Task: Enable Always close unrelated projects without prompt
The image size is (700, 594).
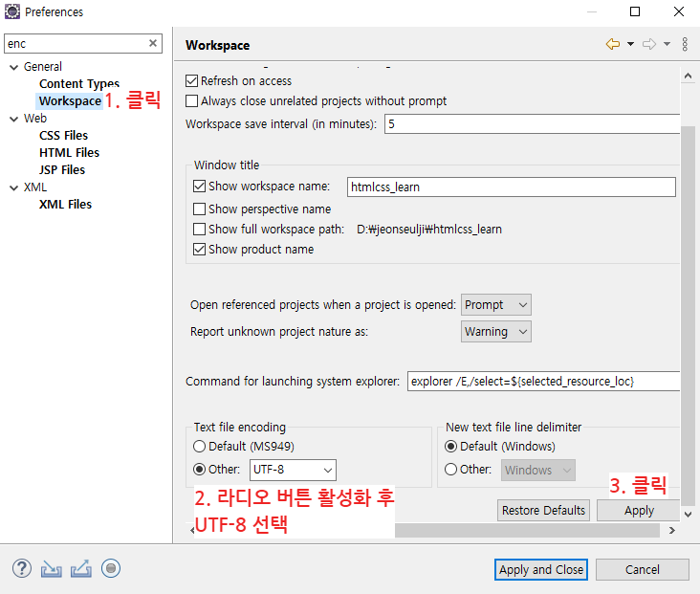Action: (x=191, y=101)
